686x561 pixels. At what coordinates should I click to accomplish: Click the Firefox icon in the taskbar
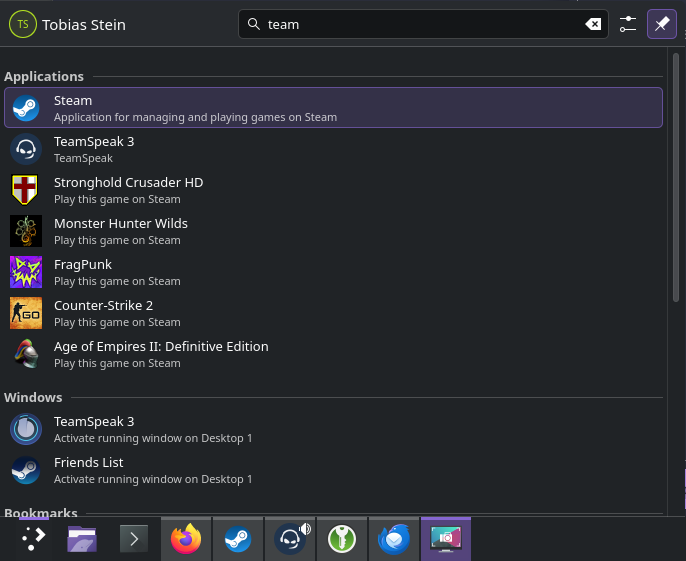[x=186, y=540]
